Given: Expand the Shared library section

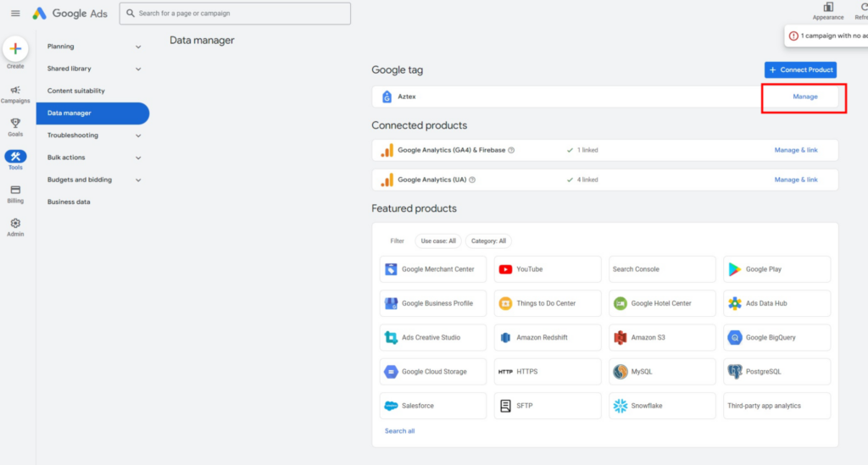Looking at the screenshot, I should point(93,69).
